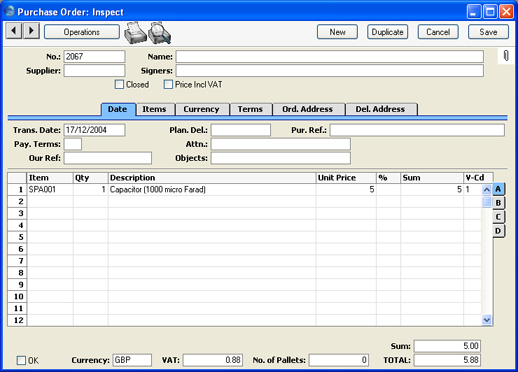Click the Objects field
Image resolution: width=518 pixels, height=372 pixels.
click(281, 158)
